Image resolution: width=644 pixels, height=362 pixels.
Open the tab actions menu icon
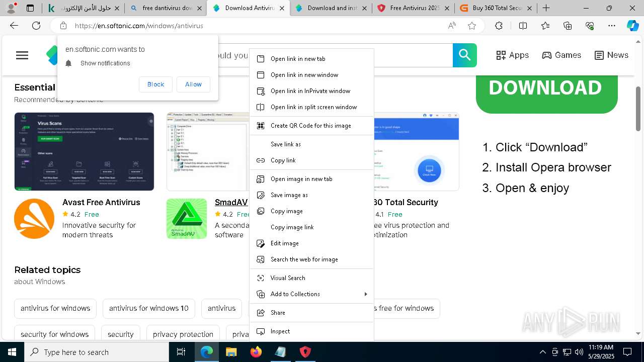click(30, 8)
